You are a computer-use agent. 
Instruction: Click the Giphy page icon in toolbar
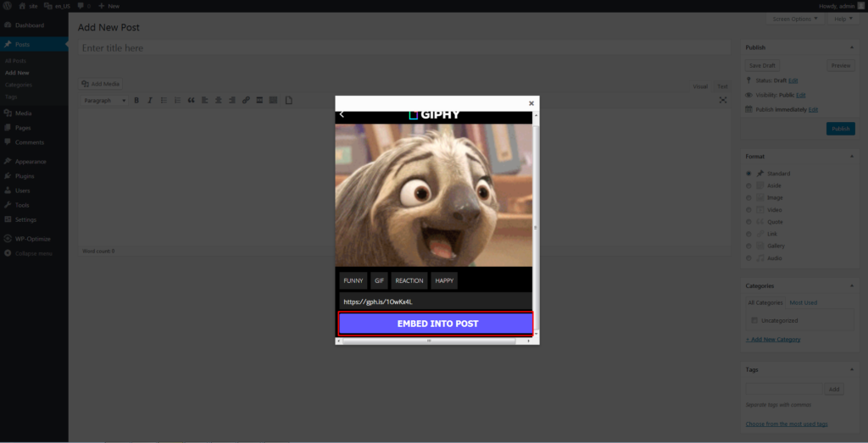click(x=288, y=100)
